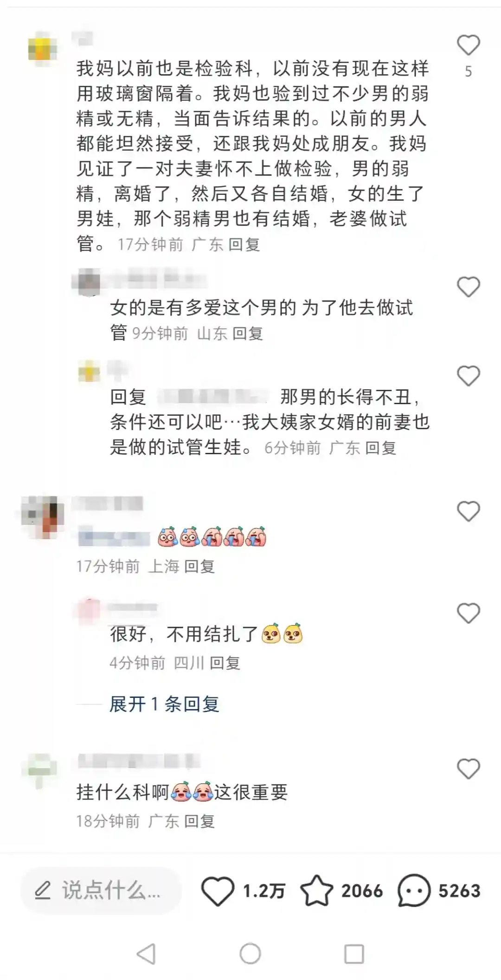
Task: Tap the 说点什么 comment input field
Action: (x=101, y=891)
